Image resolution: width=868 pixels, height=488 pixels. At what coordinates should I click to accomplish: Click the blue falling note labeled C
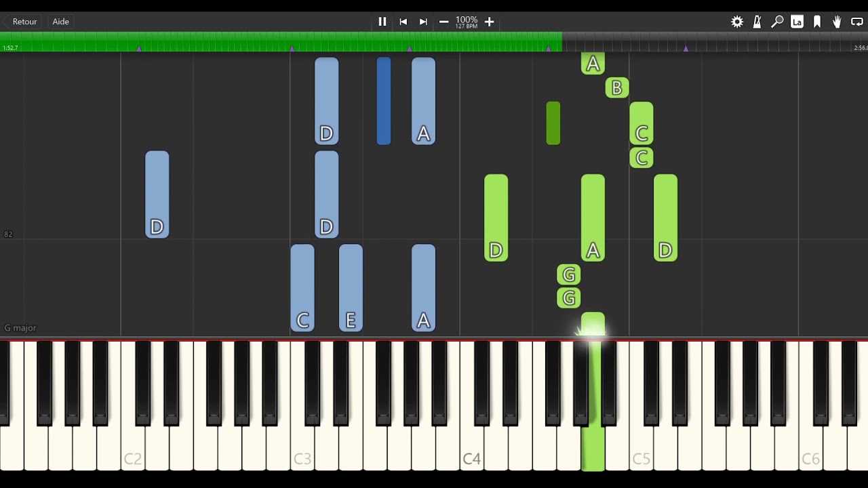302,288
